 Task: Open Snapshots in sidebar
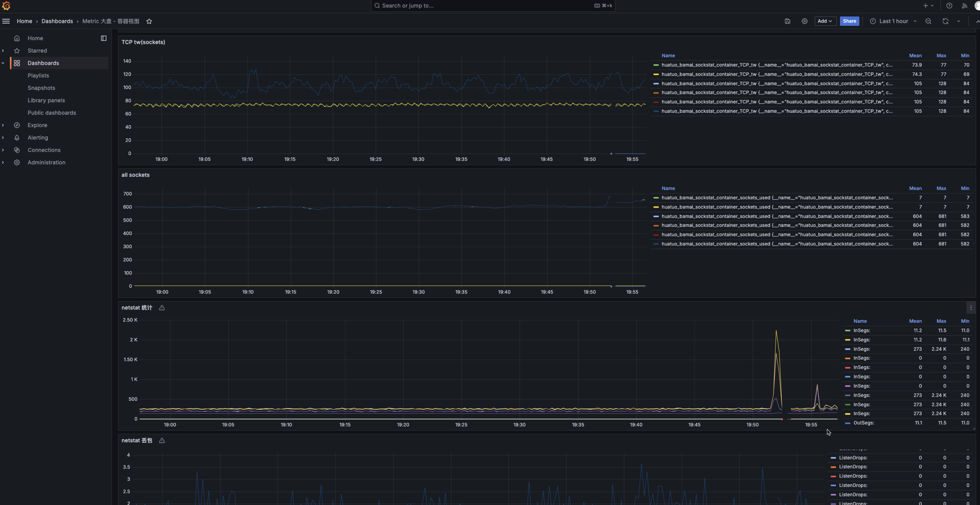(41, 88)
